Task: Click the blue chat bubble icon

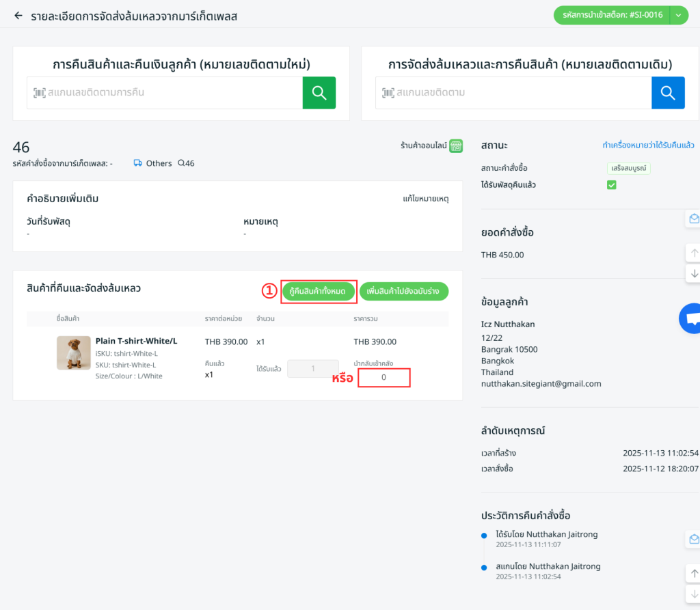Action: pyautogui.click(x=691, y=319)
